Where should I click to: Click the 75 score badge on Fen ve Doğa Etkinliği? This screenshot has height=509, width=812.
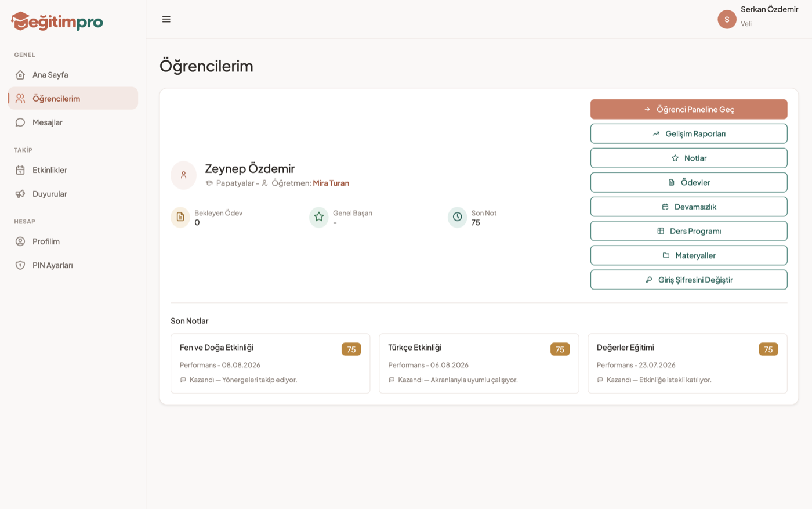pos(351,349)
